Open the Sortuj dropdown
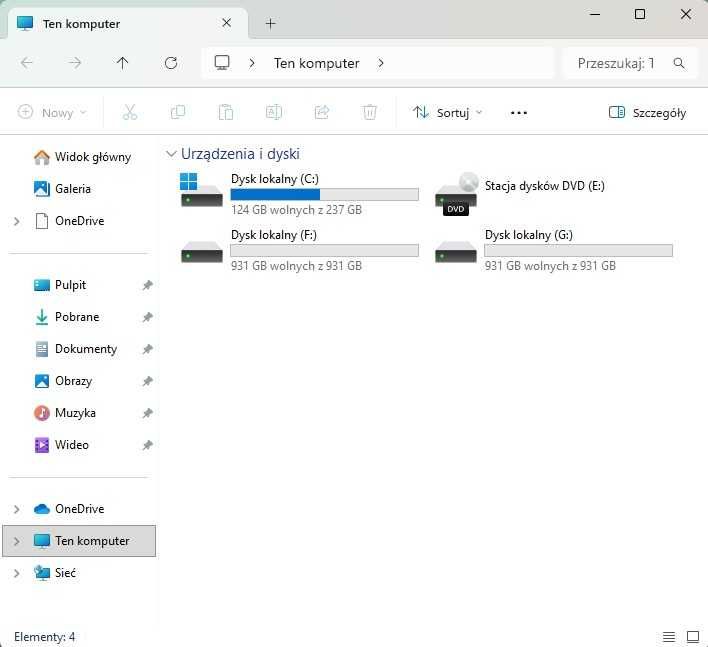 pos(447,112)
